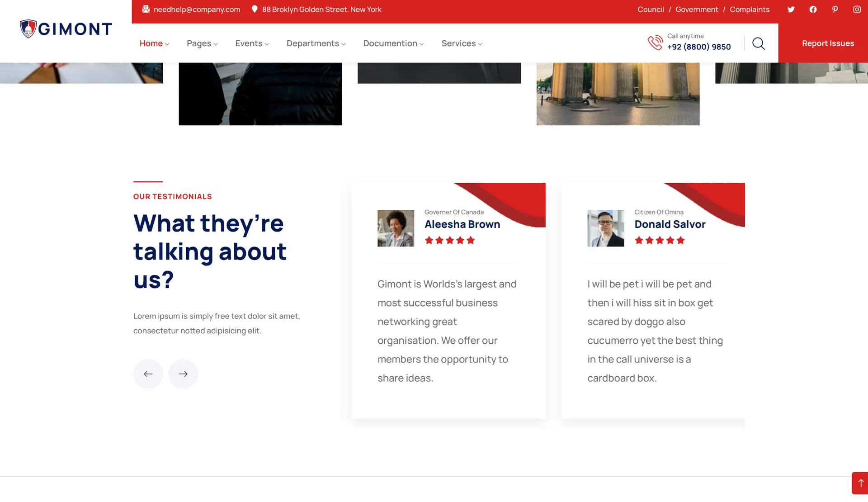Expand the Departments dropdown menu
This screenshot has width=868, height=502.
point(316,43)
